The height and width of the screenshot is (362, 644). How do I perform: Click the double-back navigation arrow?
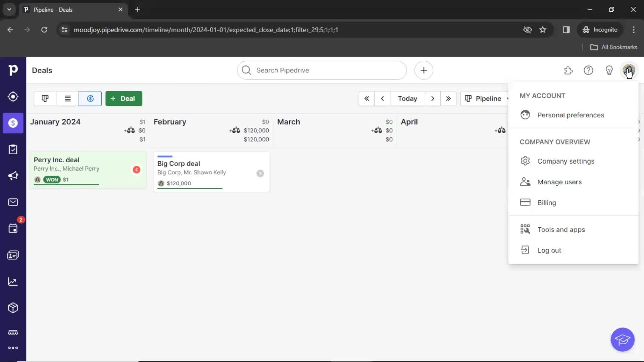[x=366, y=98]
